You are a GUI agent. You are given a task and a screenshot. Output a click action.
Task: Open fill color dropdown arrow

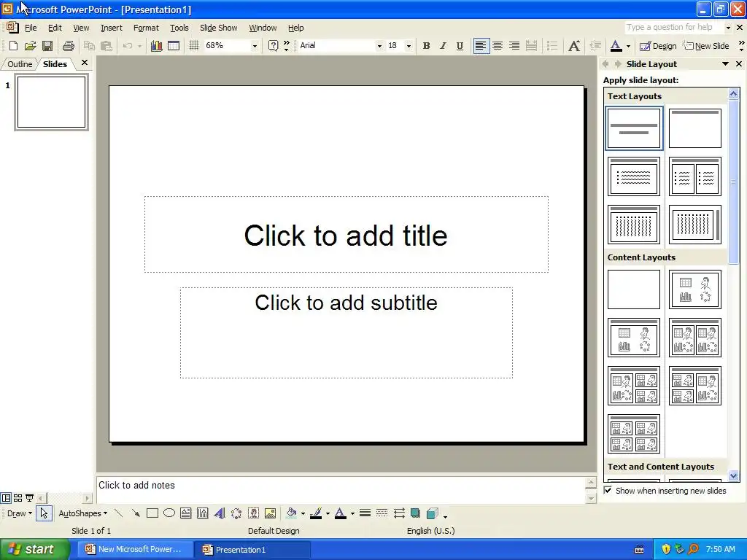click(303, 513)
